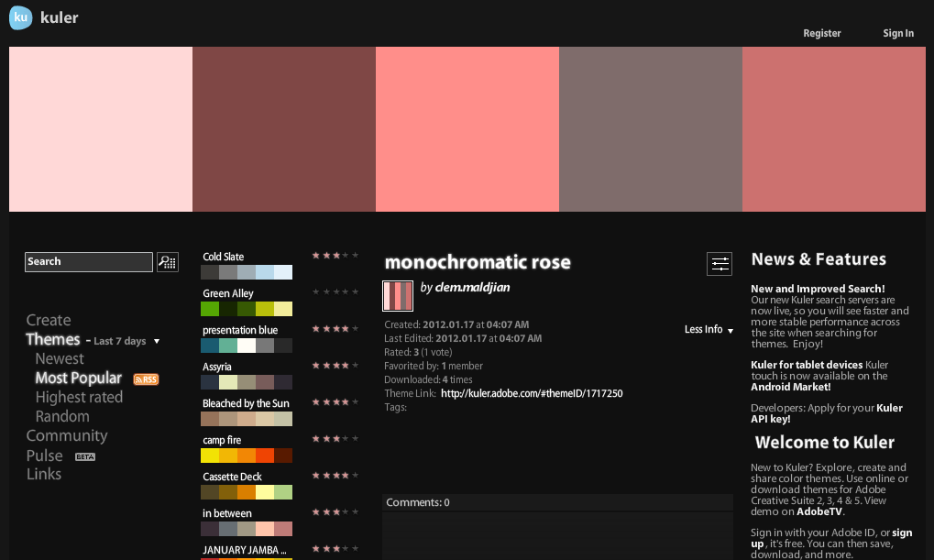
Task: Select Themes in the side menu
Action: pyautogui.click(x=52, y=339)
